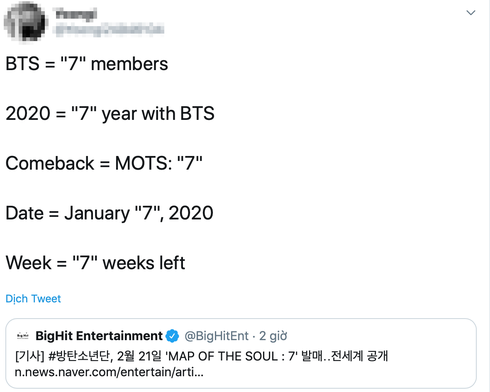Select the 'Date = January "7", 2020' line
Screen dimensions: 490x392
[109, 213]
